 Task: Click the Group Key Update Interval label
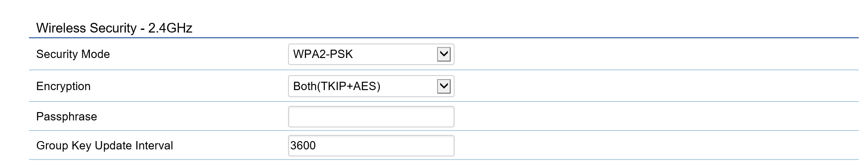(105, 145)
